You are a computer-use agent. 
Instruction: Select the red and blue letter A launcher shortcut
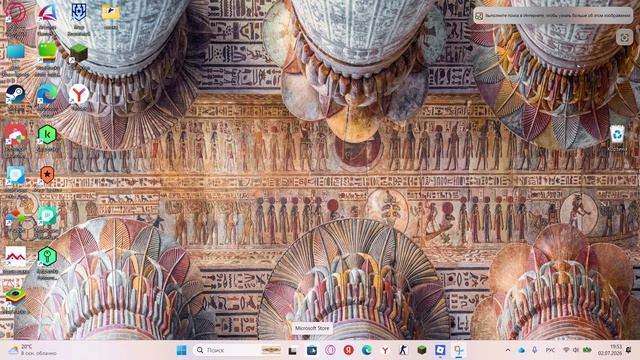47,13
